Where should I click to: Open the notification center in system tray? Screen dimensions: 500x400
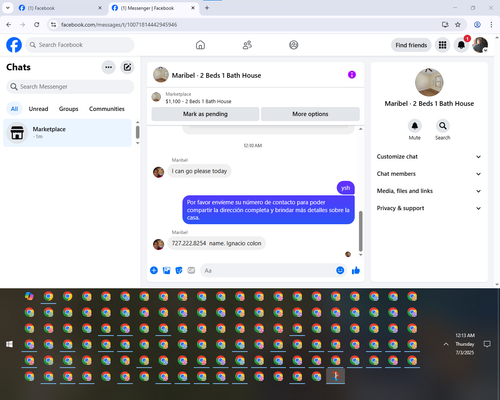tap(487, 344)
